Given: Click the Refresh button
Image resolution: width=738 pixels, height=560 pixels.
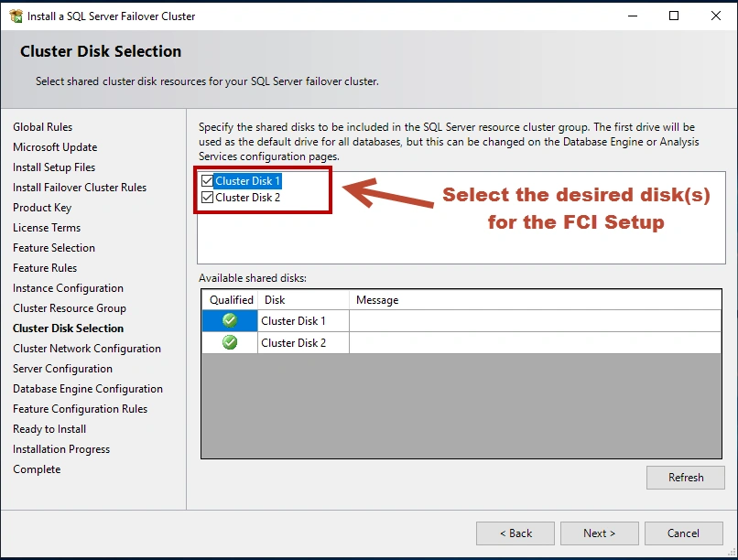Looking at the screenshot, I should click(685, 478).
